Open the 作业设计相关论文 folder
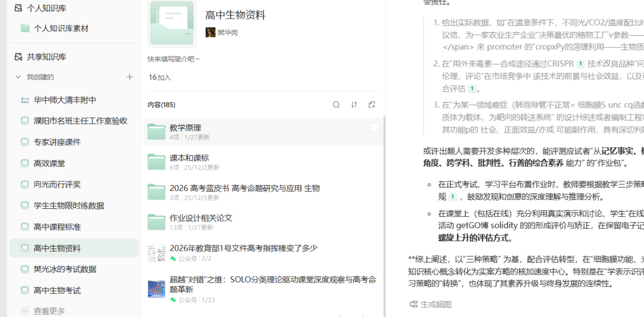Screen dimensions: 644x317 (x=263, y=222)
